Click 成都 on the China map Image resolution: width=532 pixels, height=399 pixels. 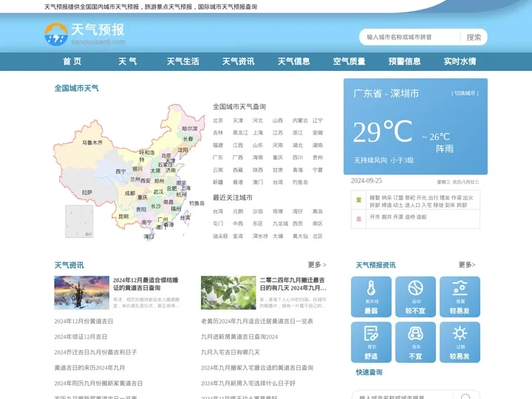130,193
